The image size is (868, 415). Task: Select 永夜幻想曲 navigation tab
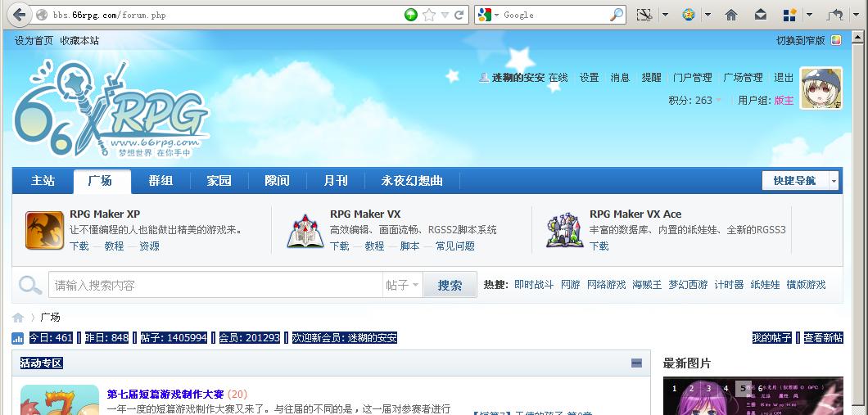pos(412,180)
